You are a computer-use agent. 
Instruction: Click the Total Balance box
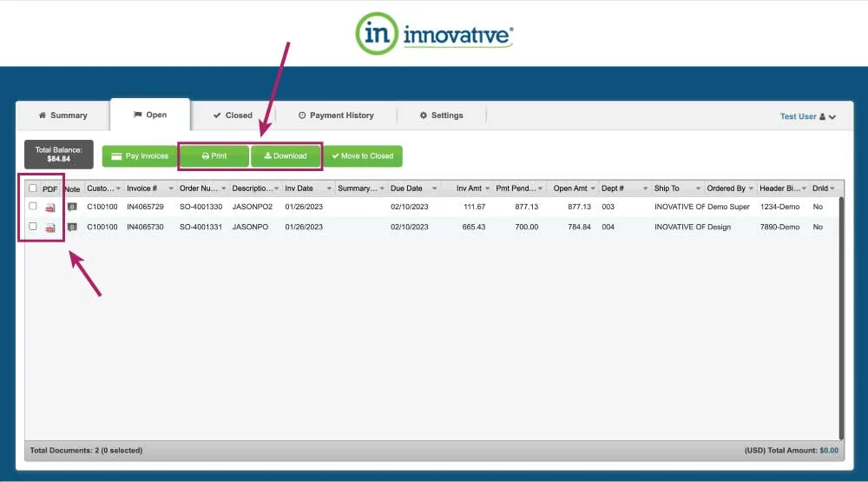[59, 155]
